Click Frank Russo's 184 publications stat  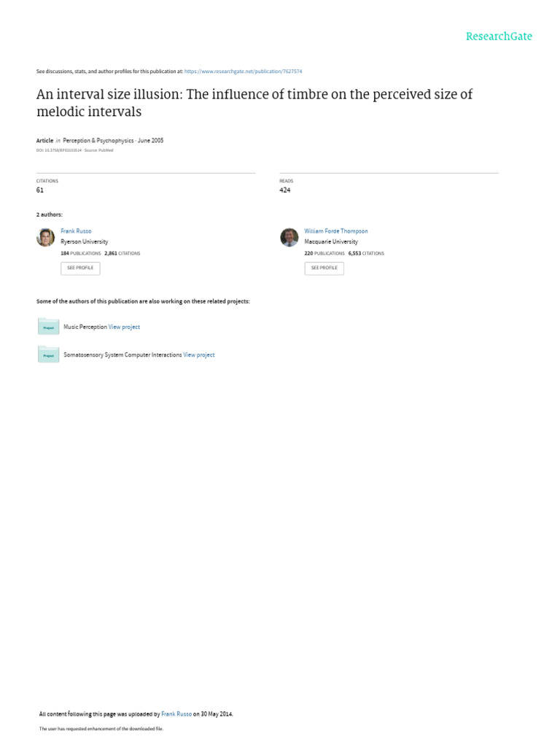tap(80, 253)
